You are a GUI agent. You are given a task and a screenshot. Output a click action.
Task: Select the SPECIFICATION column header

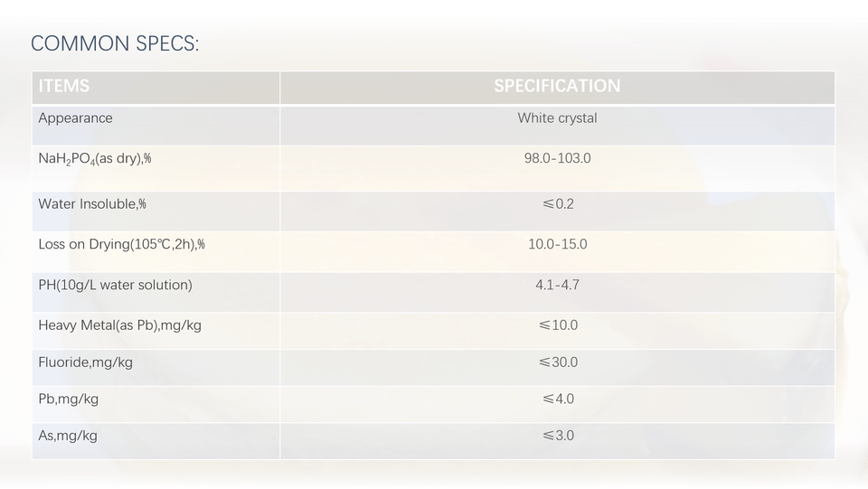tap(557, 87)
